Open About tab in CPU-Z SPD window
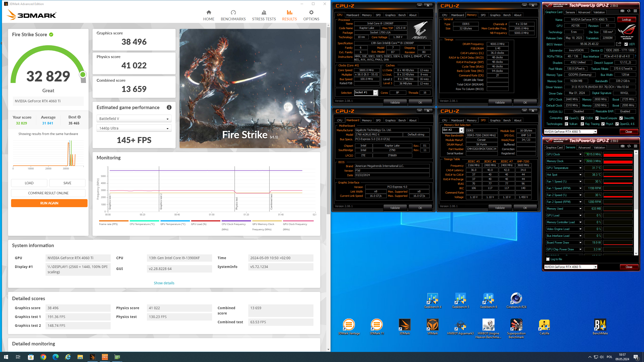The height and width of the screenshot is (362, 644). 517,120
